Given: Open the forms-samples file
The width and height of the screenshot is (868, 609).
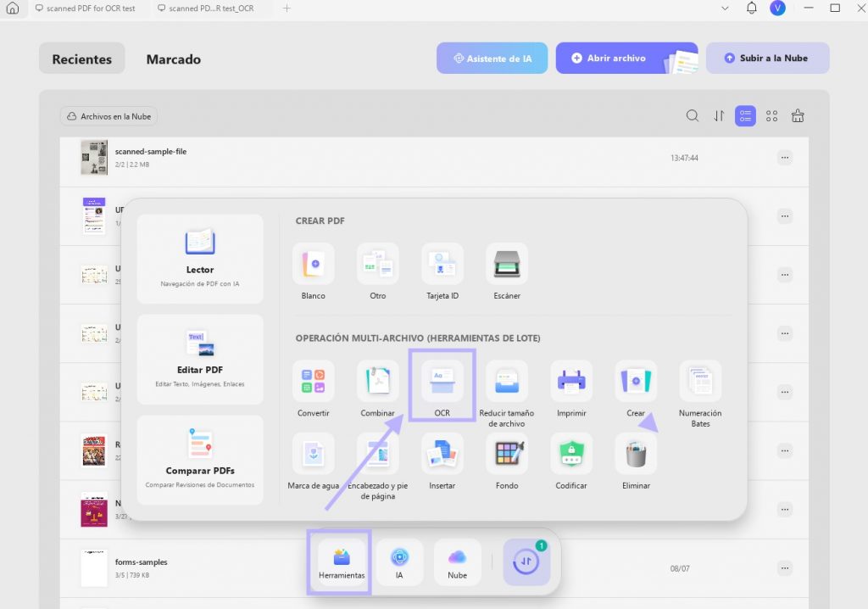Looking at the screenshot, I should click(x=434, y=568).
